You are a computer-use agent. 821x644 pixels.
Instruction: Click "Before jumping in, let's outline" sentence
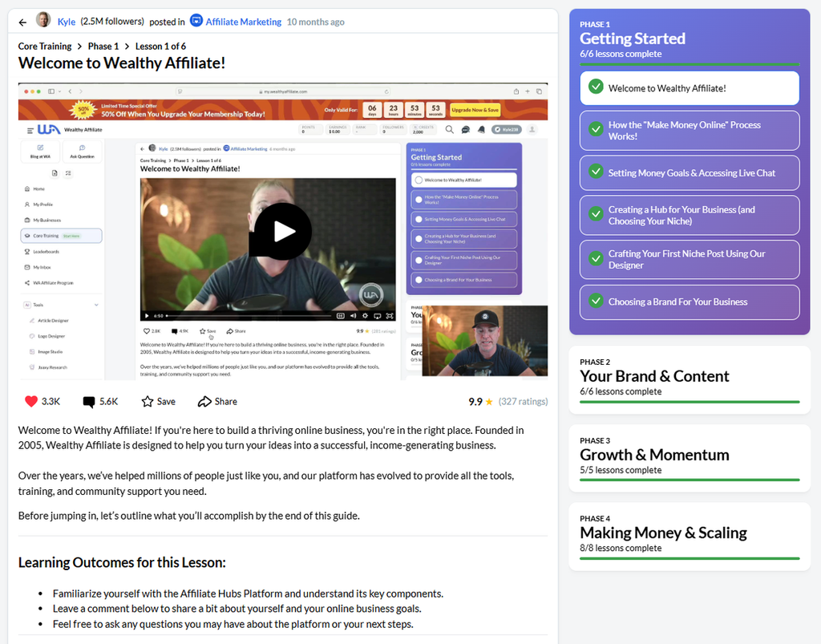pos(189,516)
